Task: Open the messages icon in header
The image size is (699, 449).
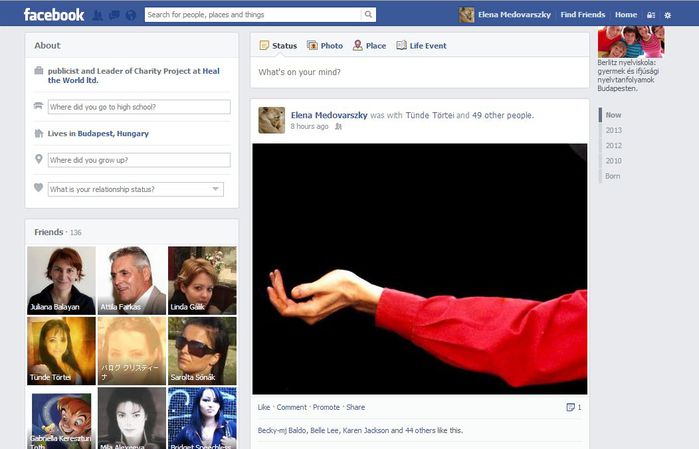Action: pyautogui.click(x=114, y=16)
